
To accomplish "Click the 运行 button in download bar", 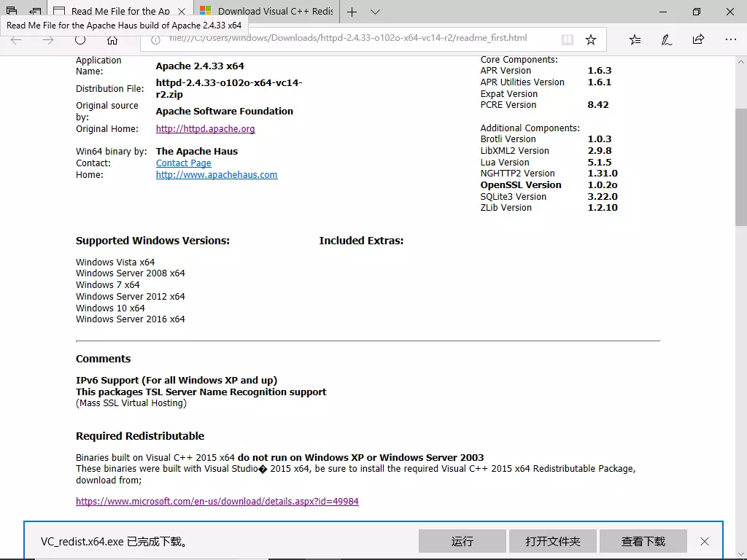I will coord(462,542).
